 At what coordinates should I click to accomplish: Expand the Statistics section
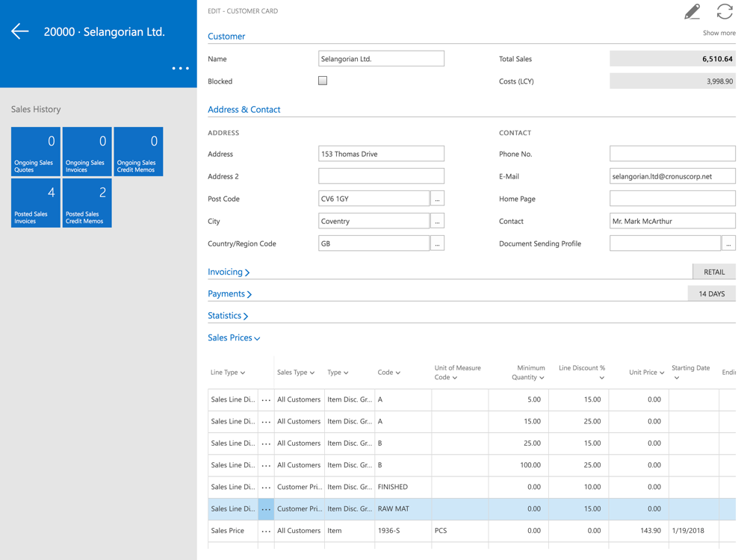coord(228,316)
